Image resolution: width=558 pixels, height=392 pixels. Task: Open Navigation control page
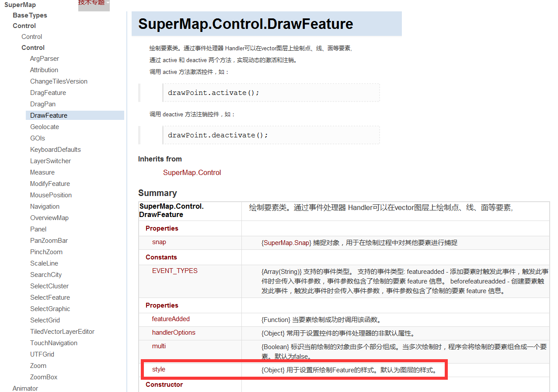(45, 206)
